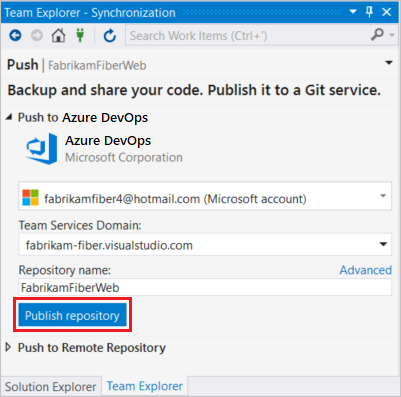Screen dimensions: 401x397
Task: Click the Team Services Domain label
Action: point(80,225)
